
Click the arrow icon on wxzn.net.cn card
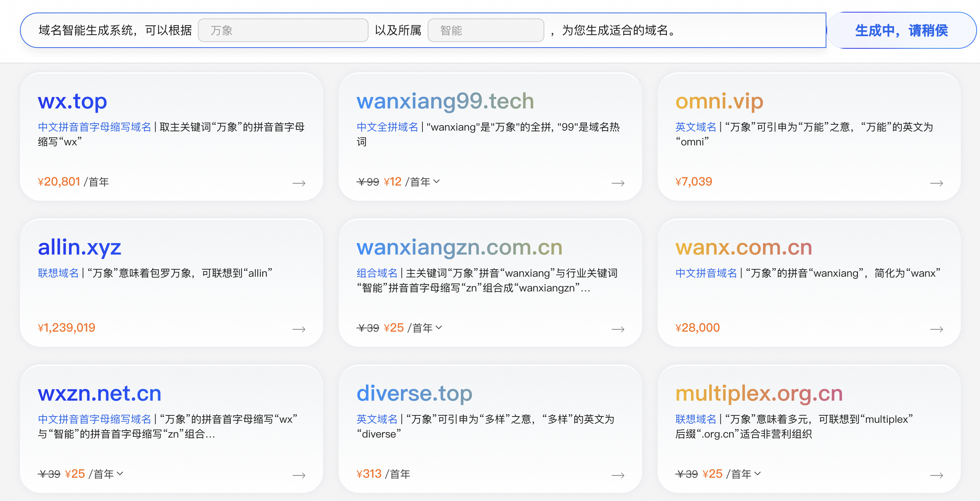(299, 475)
